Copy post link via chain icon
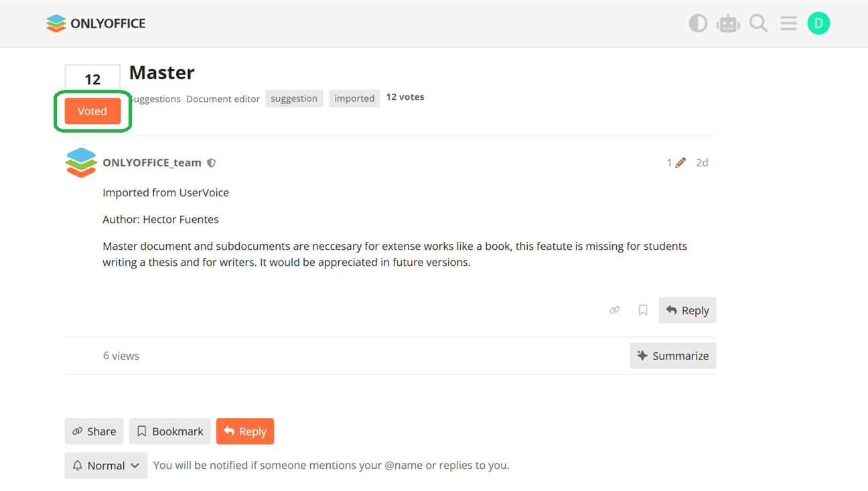Viewport: 868px width, 491px height. pos(615,310)
